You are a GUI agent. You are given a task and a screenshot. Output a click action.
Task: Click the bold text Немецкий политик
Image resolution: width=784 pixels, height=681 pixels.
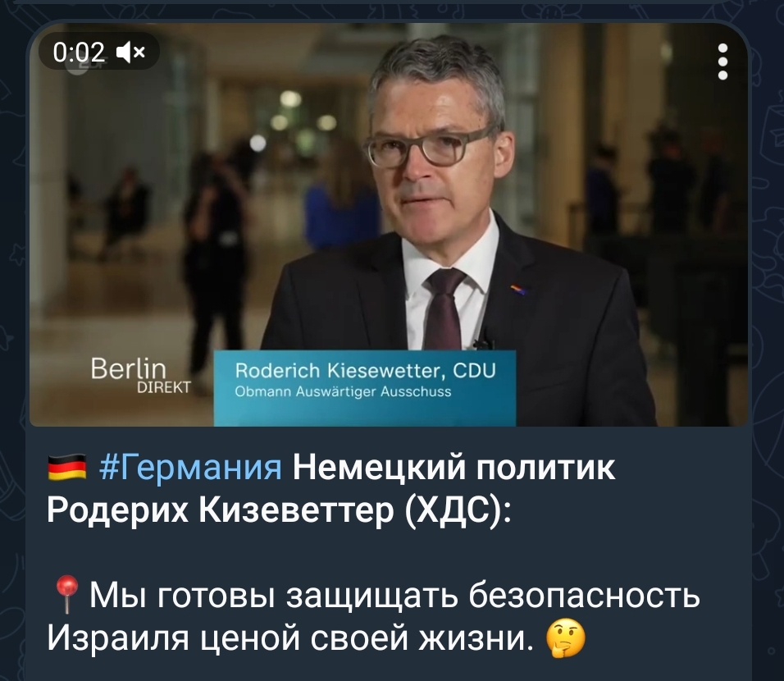454,468
